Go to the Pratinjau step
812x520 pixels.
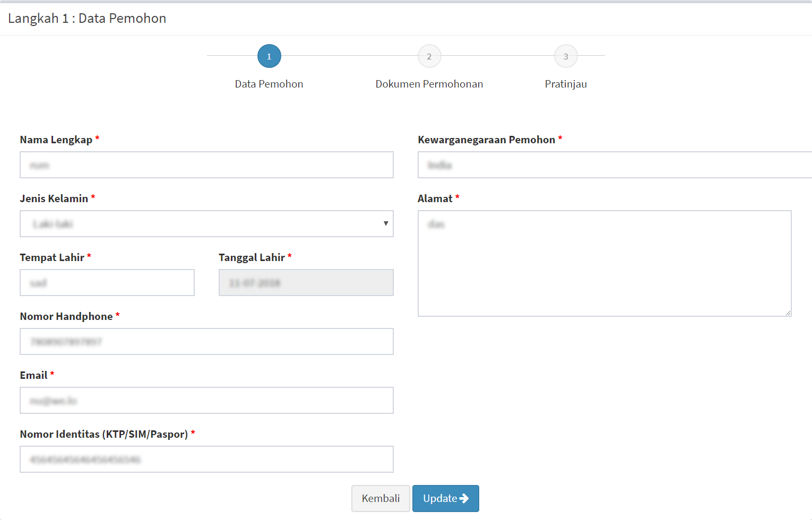point(566,84)
